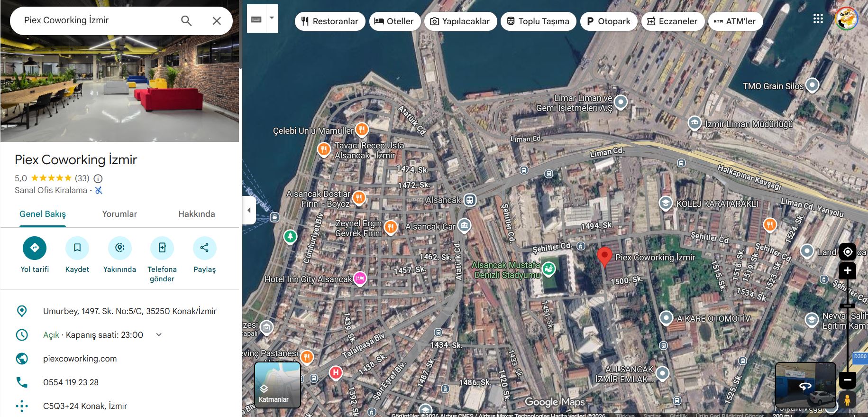The image size is (868, 417).
Task: Click the Çelebi Unlu Mamuller restaurant marker
Action: (x=362, y=129)
